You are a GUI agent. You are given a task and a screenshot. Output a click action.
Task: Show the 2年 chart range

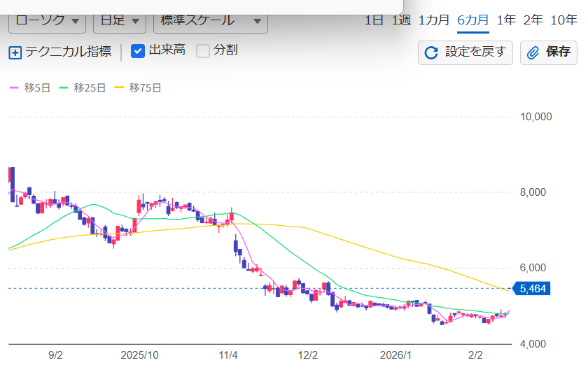click(x=533, y=20)
